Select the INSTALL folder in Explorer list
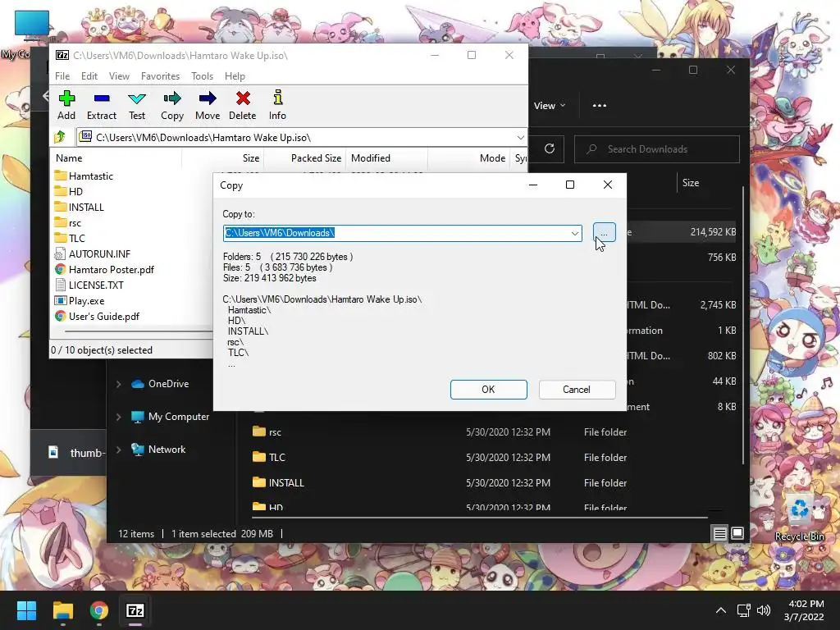The image size is (840, 630). pyautogui.click(x=279, y=482)
